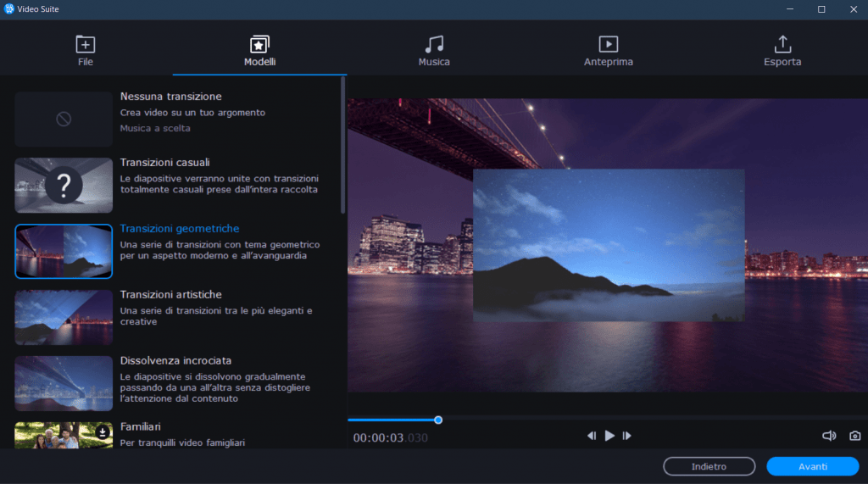Viewport: 868px width, 484px height.
Task: Mute the preview volume
Action: (x=829, y=436)
